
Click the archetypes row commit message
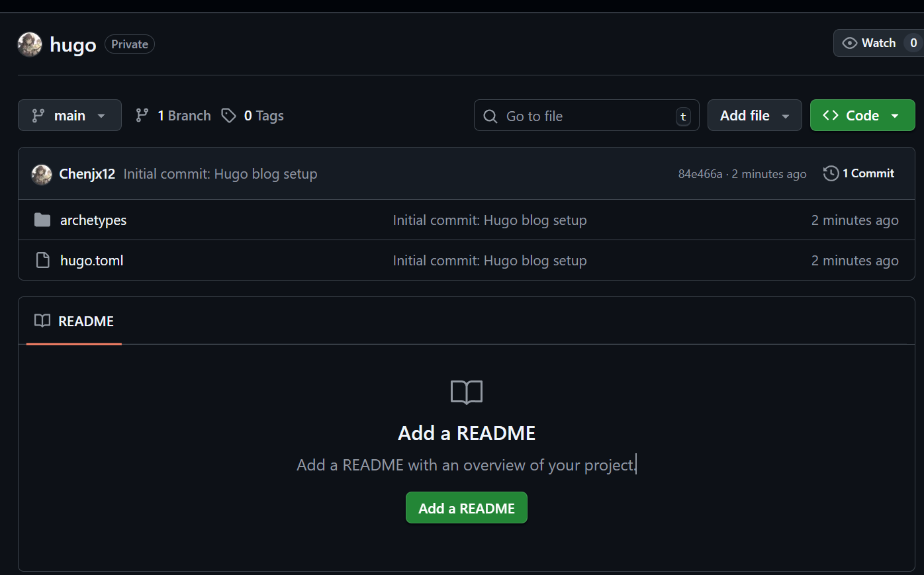pyautogui.click(x=490, y=220)
